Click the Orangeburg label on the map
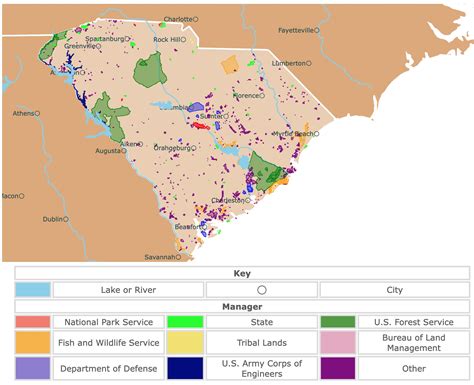The width and height of the screenshot is (474, 385). (172, 148)
